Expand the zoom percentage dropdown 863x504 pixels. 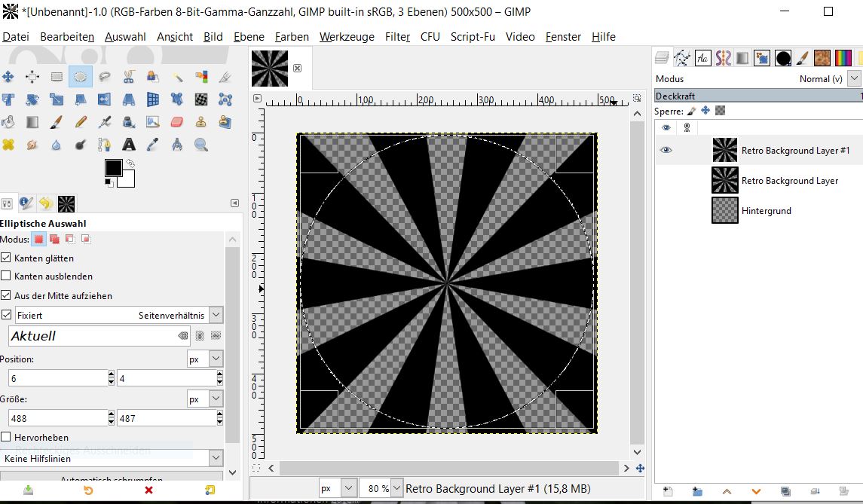[x=397, y=488]
